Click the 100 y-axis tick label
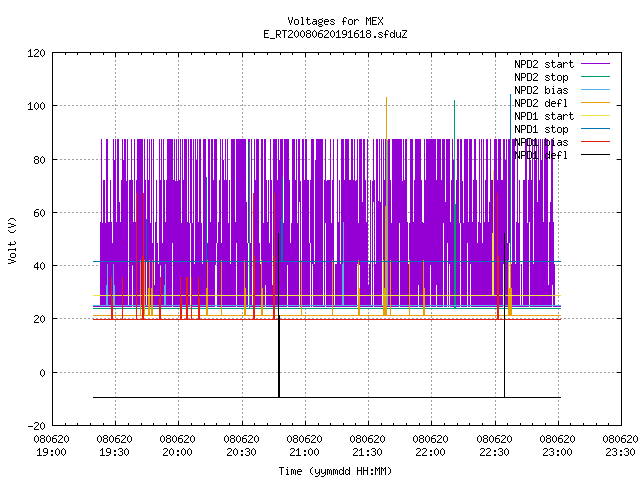This screenshot has height=480, width=640. tap(36, 106)
